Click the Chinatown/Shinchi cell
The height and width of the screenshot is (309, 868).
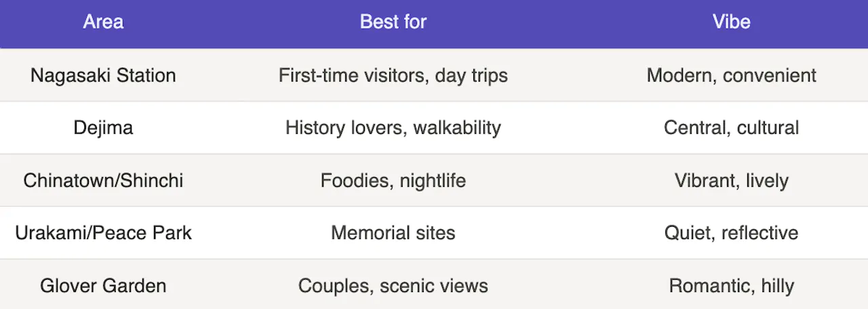pos(103,181)
